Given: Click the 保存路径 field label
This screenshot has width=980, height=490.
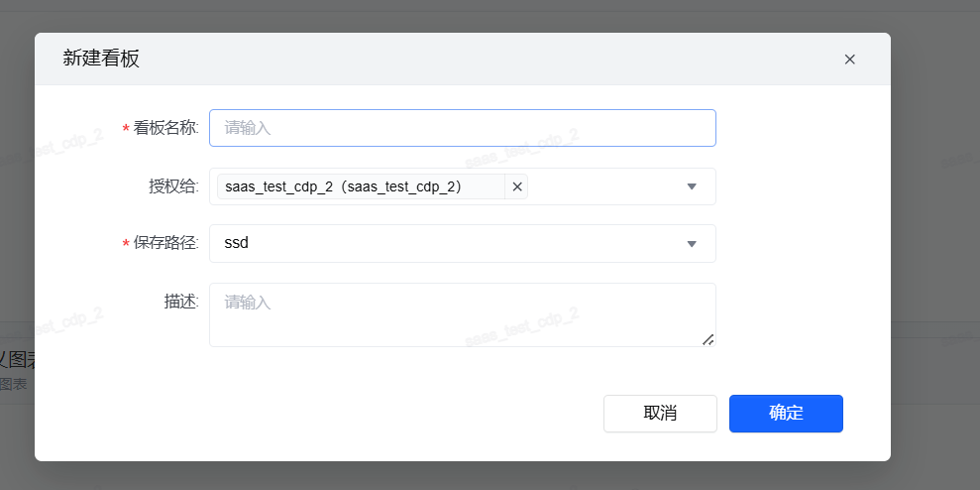Looking at the screenshot, I should tap(165, 244).
